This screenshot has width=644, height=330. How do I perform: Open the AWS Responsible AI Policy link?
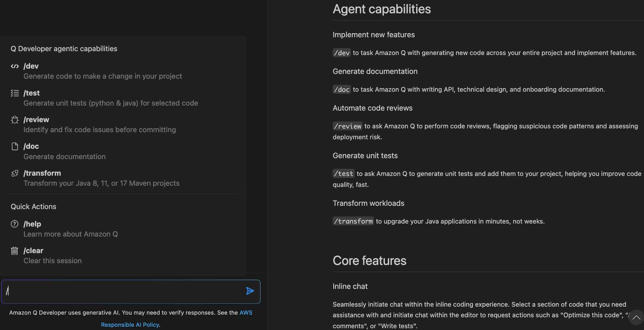[130, 325]
